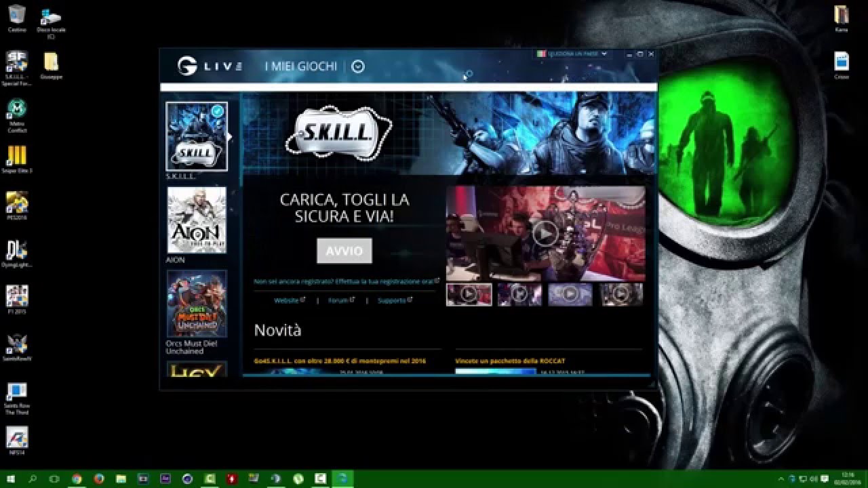Maximize the Gameforge Live window
The width and height of the screenshot is (868, 488).
tap(639, 54)
